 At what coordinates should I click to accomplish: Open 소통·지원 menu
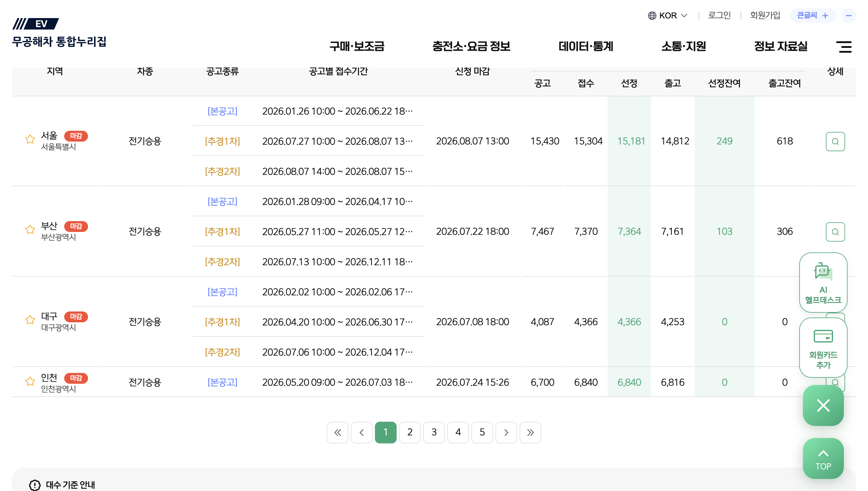click(x=684, y=46)
